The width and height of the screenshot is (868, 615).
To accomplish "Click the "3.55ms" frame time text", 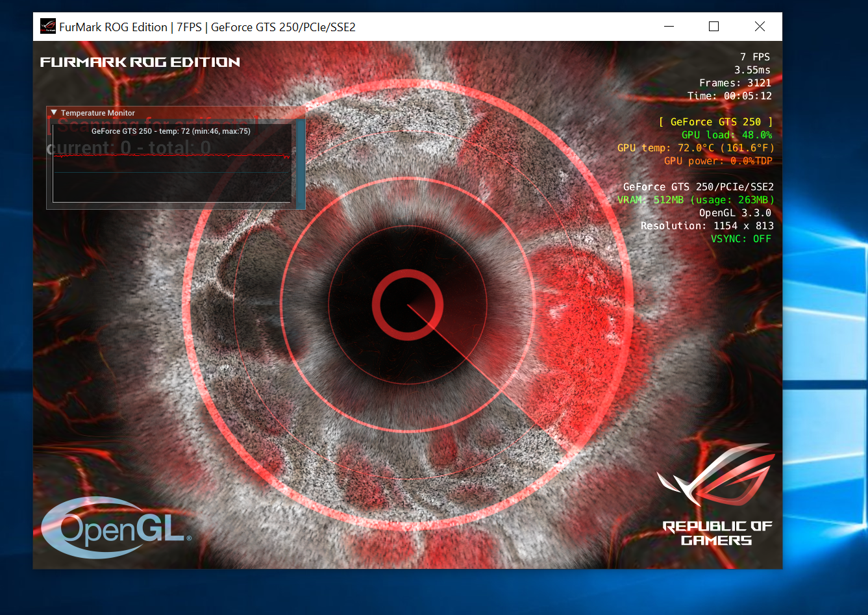I will tap(752, 70).
